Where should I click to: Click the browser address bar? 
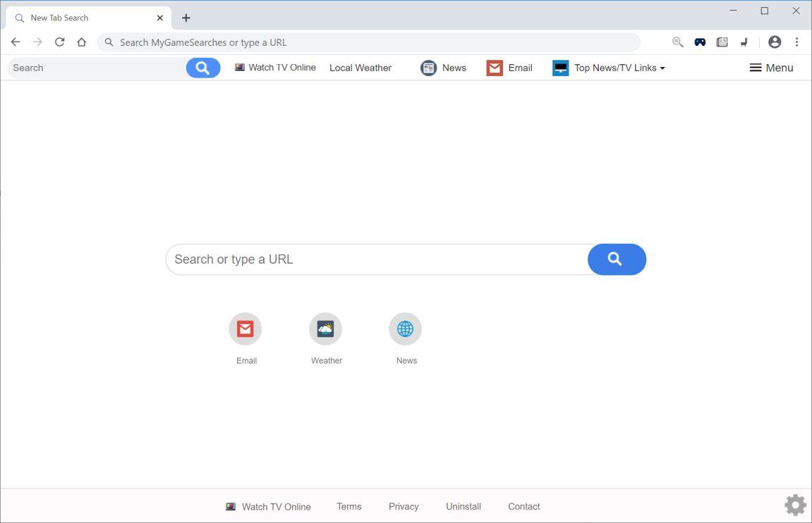click(x=368, y=42)
